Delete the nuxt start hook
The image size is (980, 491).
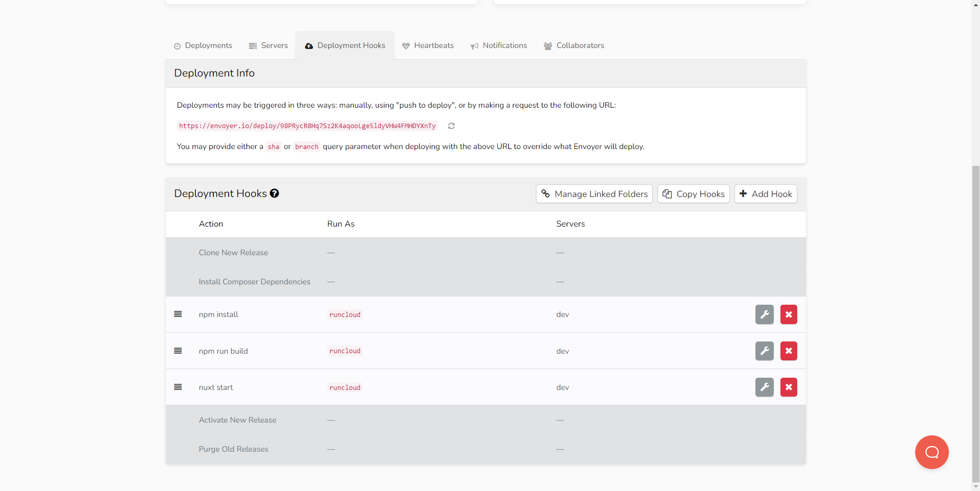click(x=789, y=387)
